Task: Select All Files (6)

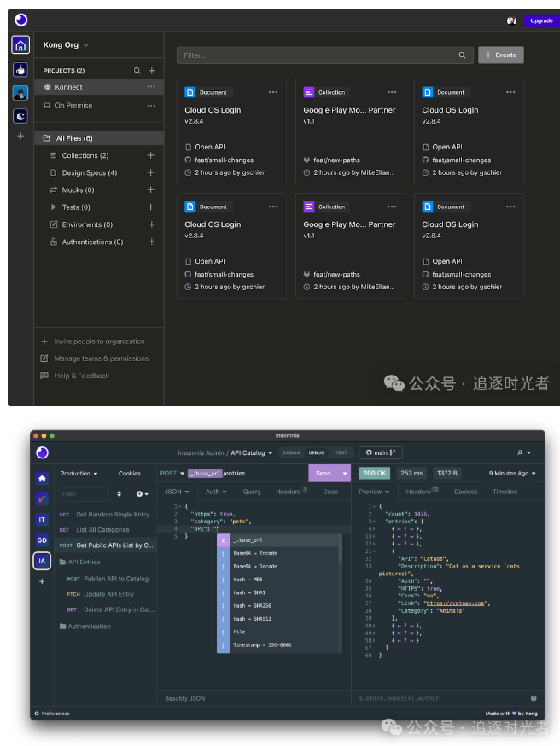Action: [x=99, y=138]
